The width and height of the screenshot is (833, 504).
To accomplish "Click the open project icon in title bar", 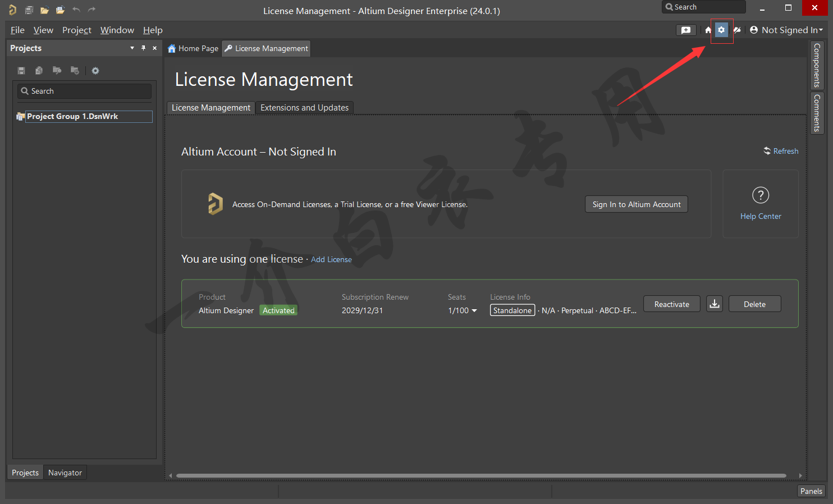I will pos(60,10).
